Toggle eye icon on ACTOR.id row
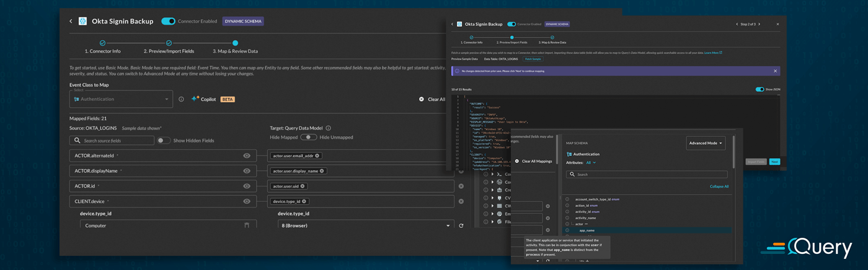Screen dimensions: 868x270 [x=247, y=186]
